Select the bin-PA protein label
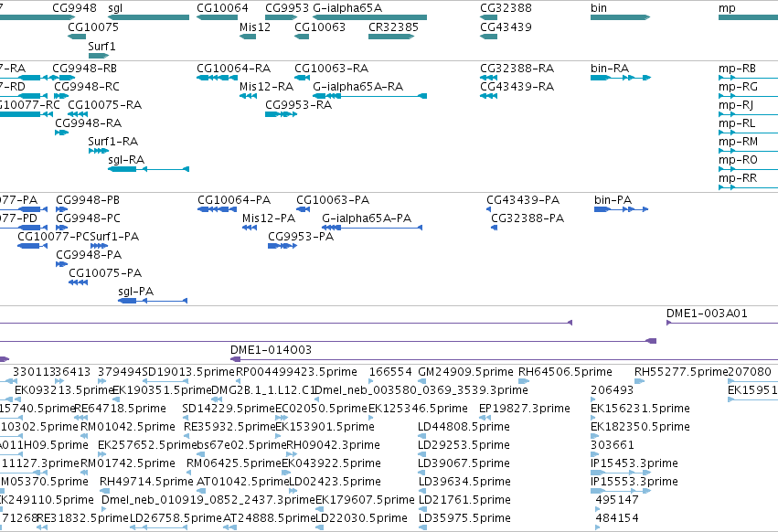This screenshot has width=778, height=532. (x=613, y=200)
